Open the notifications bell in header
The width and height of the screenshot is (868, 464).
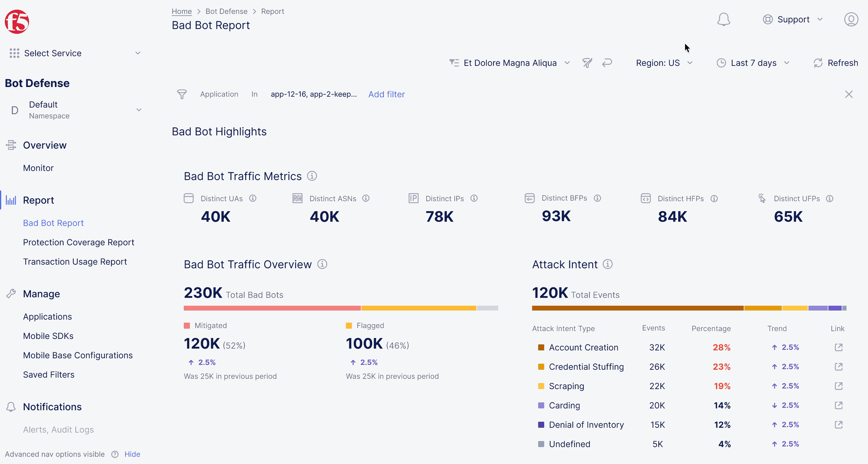point(723,20)
